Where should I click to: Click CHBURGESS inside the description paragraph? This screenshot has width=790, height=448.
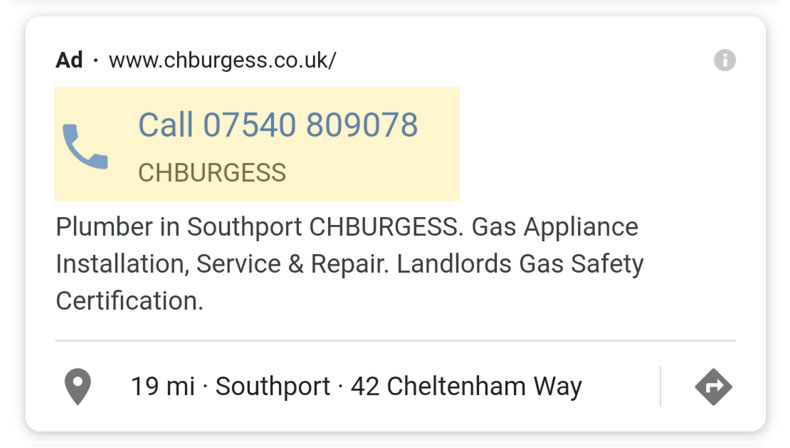click(385, 227)
